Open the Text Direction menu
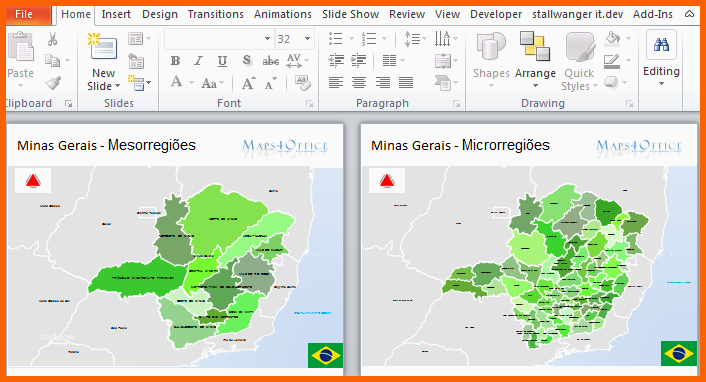 446,39
